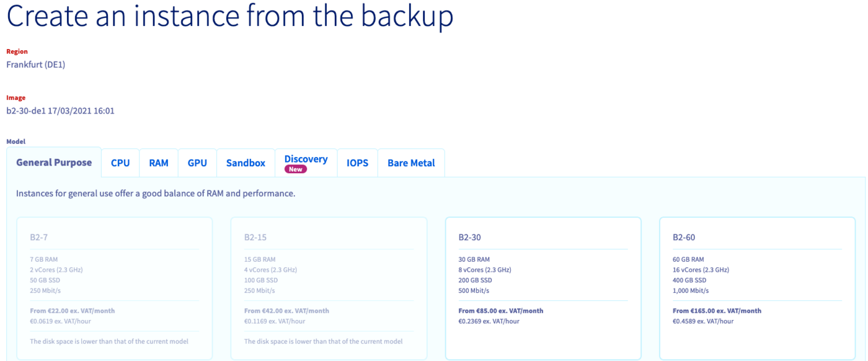Screen dimensions: 868x361
Task: Switch to the IOPS tab
Action: (358, 163)
